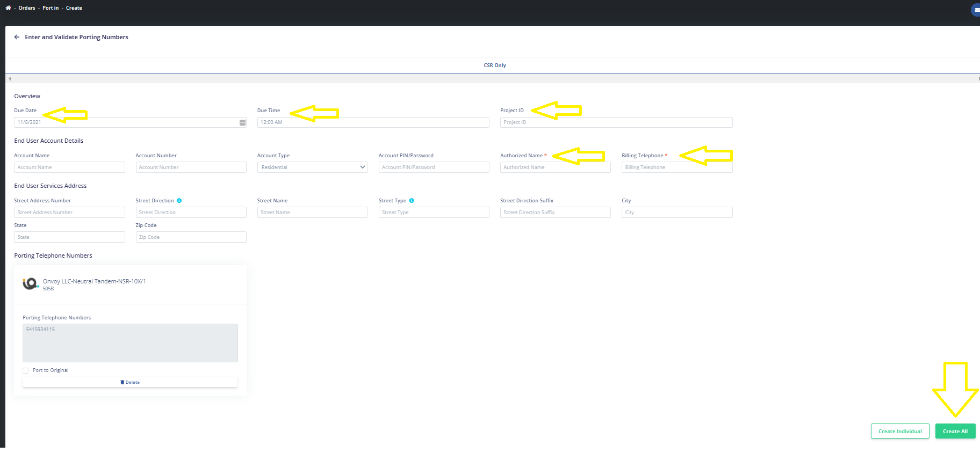Click the back arrow beside page title
980x460 pixels.
tap(17, 37)
